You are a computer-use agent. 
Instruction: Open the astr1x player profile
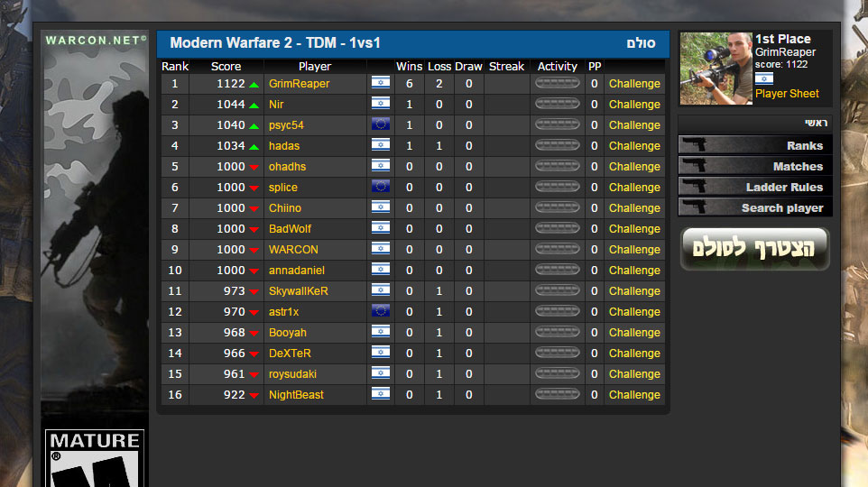[283, 311]
